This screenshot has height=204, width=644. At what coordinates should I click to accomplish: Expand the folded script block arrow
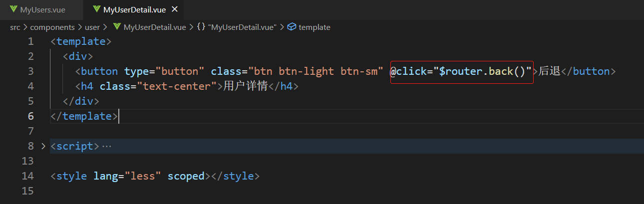point(43,146)
